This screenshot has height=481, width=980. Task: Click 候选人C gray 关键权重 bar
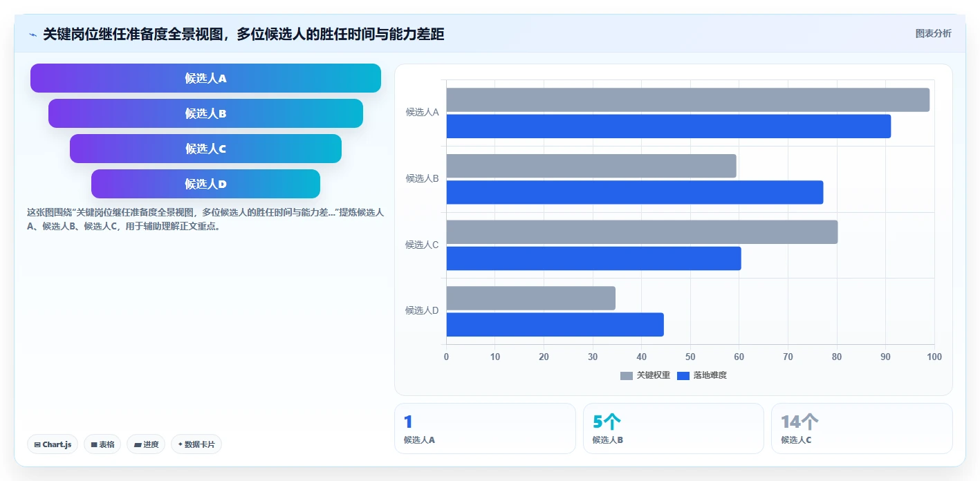(x=642, y=232)
